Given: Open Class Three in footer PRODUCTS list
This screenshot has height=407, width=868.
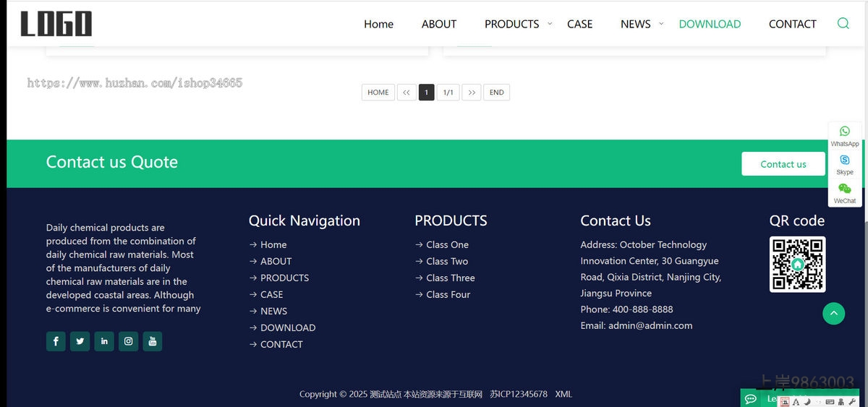Looking at the screenshot, I should point(450,278).
